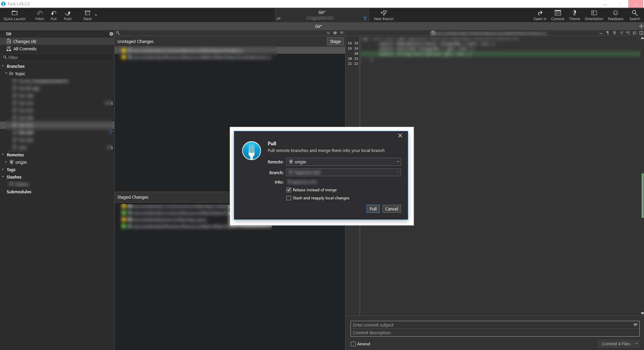Switch the diff to side-by-side view
The width and height of the screenshot is (644, 350).
[641, 33]
